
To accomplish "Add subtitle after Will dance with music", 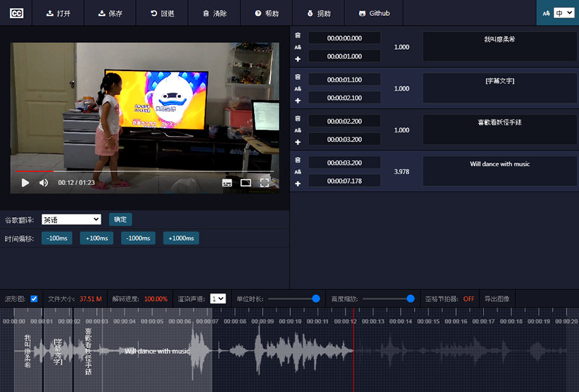I will pyautogui.click(x=297, y=184).
